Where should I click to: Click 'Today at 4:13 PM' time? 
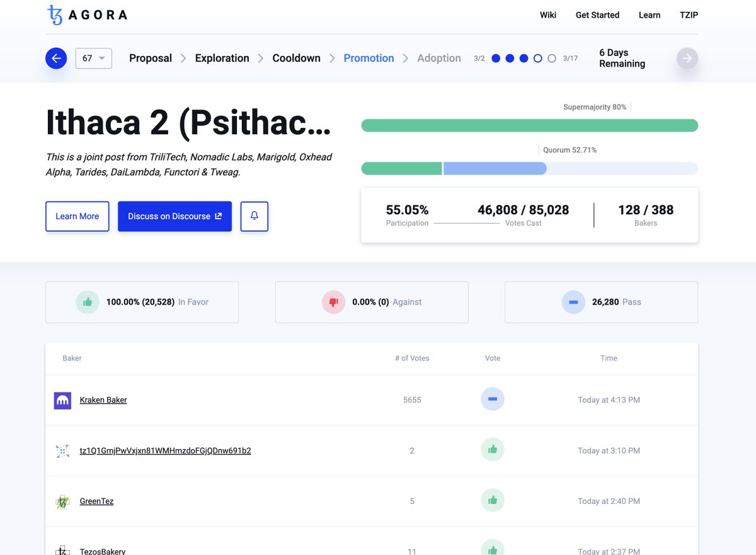click(609, 400)
